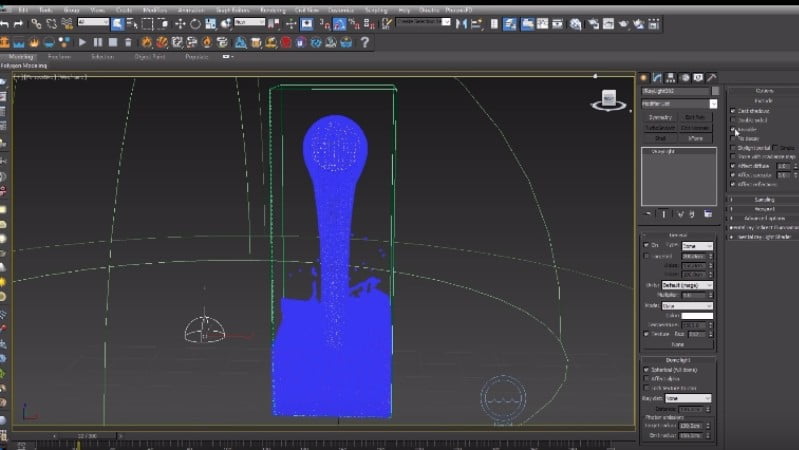Open the Render Setup dialog icon
The height and width of the screenshot is (450, 799).
593,23
